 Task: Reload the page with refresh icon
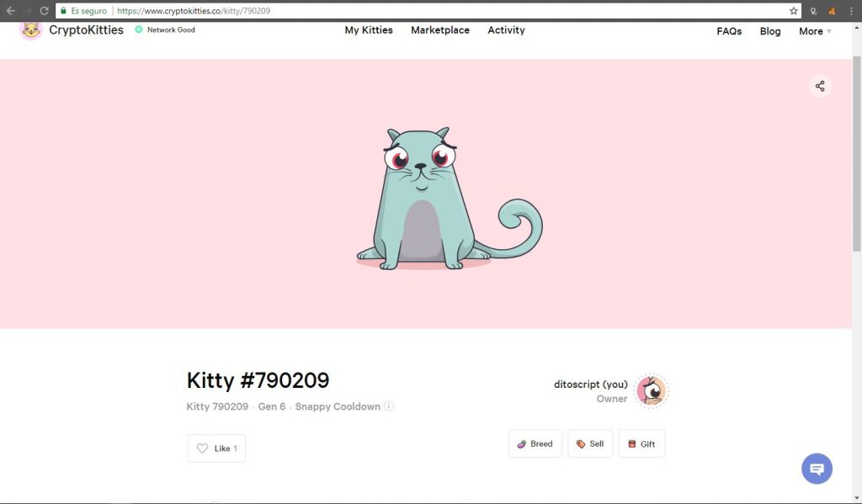[x=44, y=10]
